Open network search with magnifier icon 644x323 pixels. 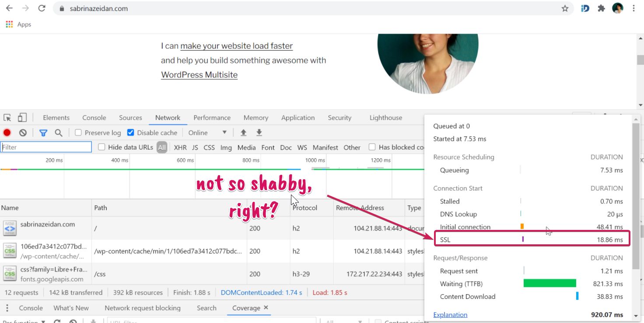click(x=58, y=133)
